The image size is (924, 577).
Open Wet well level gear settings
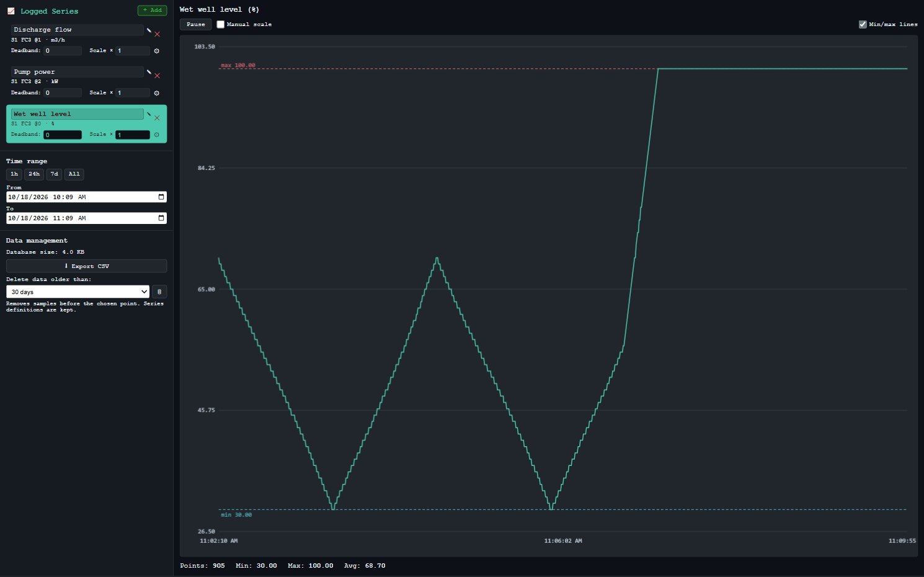point(156,135)
